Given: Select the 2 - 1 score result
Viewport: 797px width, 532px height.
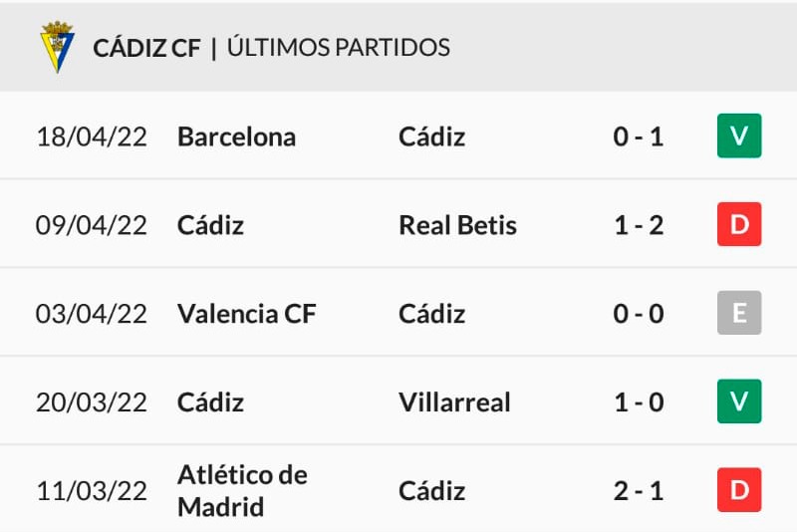Looking at the screenshot, I should click(639, 491).
